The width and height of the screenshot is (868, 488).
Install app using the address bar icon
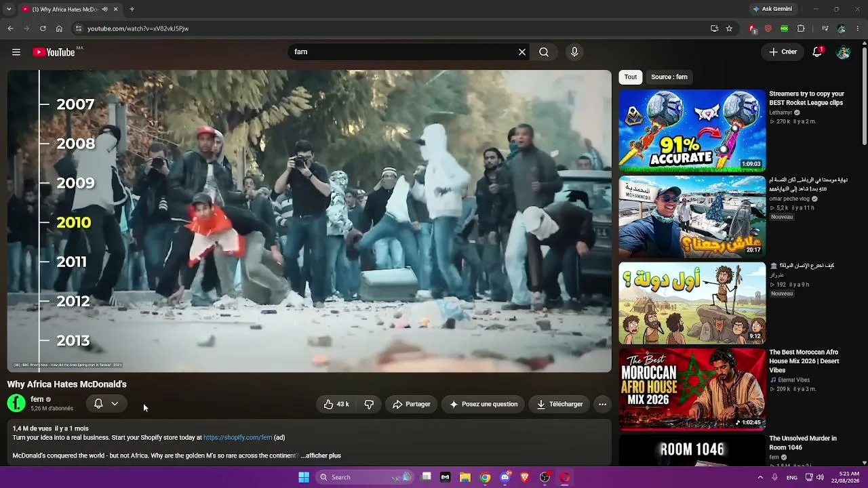[714, 28]
